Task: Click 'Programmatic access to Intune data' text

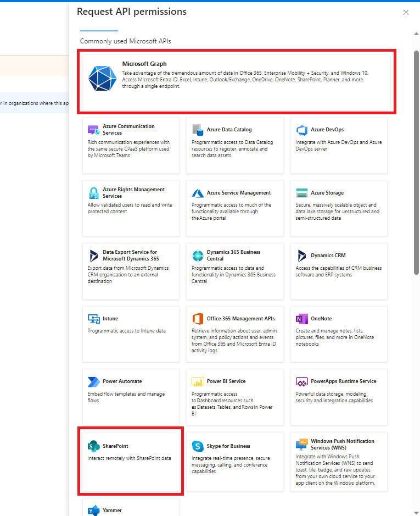Action: (x=127, y=331)
